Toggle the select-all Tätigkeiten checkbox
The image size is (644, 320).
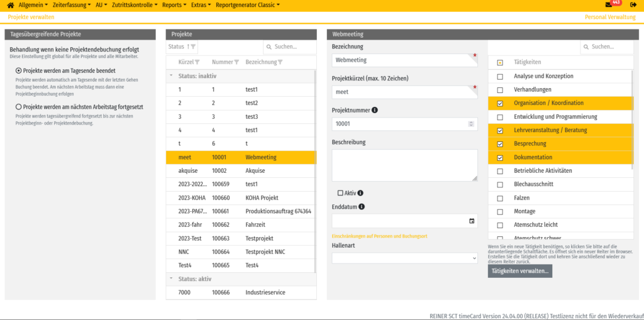[x=500, y=63]
